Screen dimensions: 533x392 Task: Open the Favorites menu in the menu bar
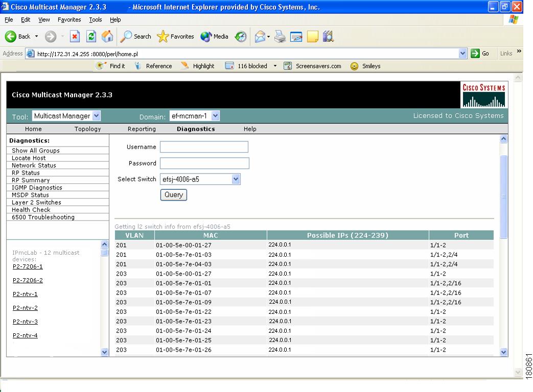[69, 20]
